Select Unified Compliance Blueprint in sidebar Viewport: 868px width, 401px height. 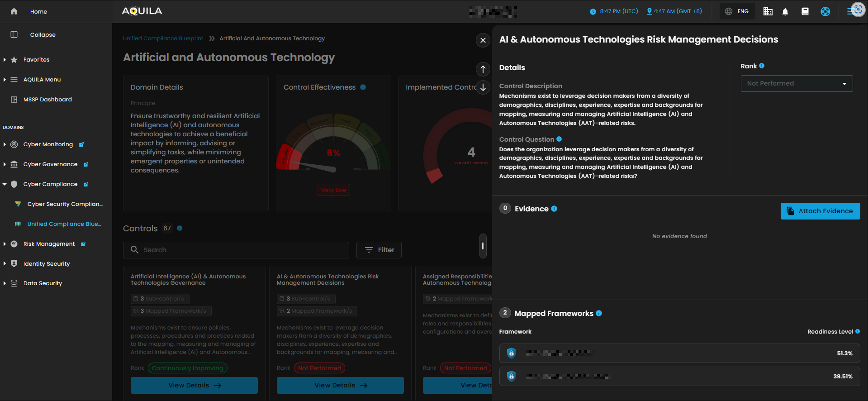point(64,224)
